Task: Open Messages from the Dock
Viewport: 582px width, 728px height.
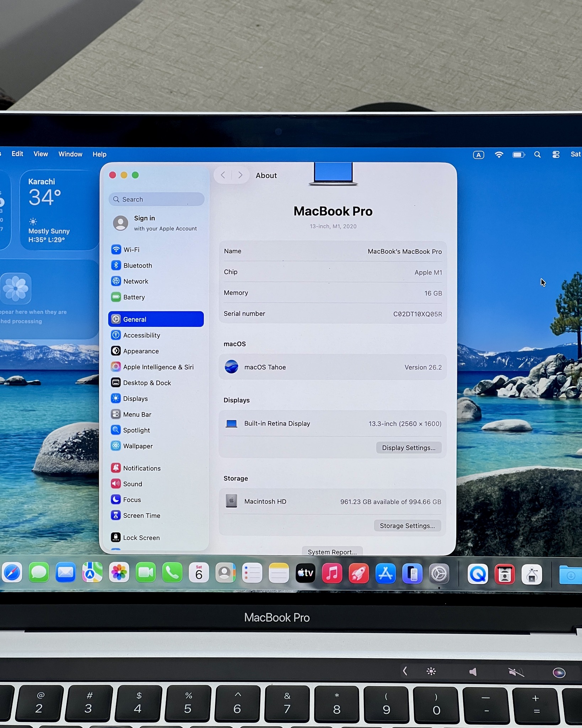Action: point(39,573)
